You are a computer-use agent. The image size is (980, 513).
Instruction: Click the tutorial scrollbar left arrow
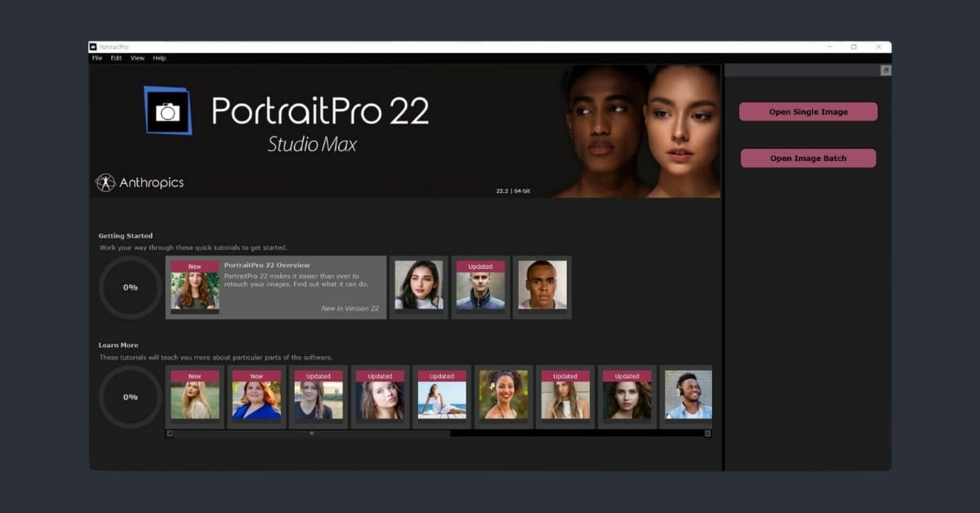point(170,434)
